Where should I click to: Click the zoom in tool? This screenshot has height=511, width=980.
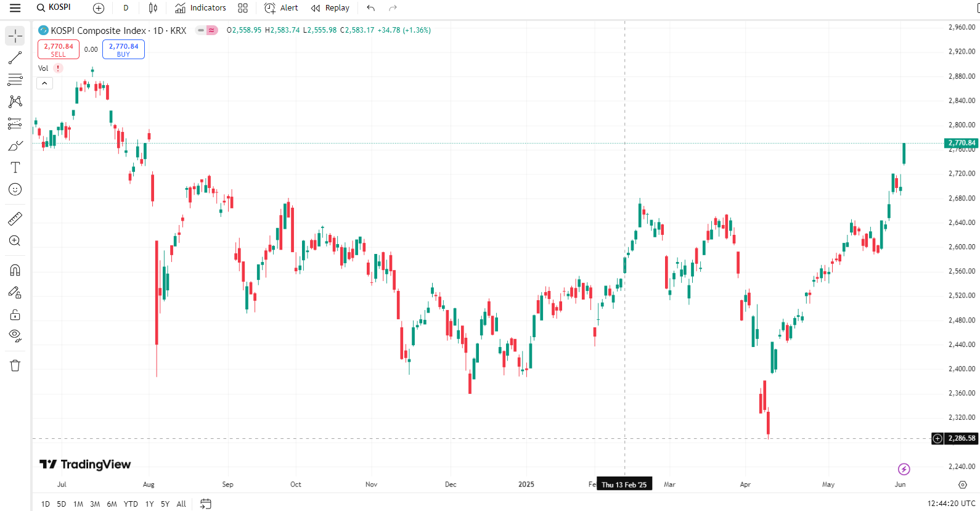point(15,241)
